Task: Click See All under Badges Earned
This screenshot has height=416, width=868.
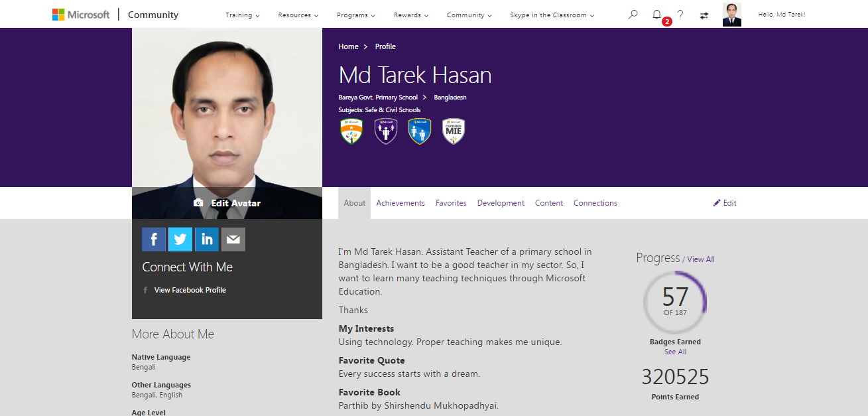Action: 675,352
